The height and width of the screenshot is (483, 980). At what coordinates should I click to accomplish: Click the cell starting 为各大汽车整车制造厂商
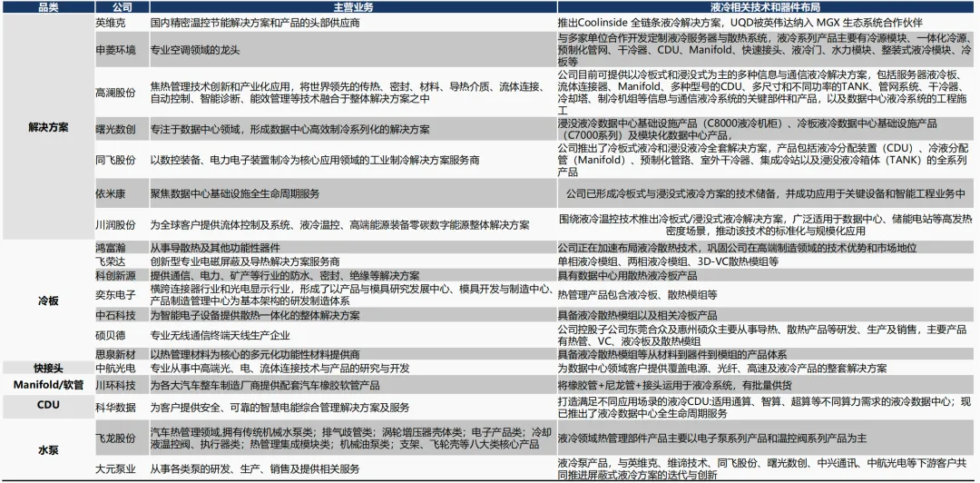[352, 385]
